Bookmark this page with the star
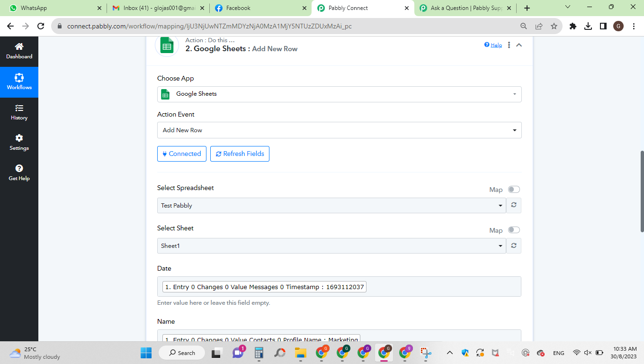Screen dimensions: 644x364 [x=554, y=27]
